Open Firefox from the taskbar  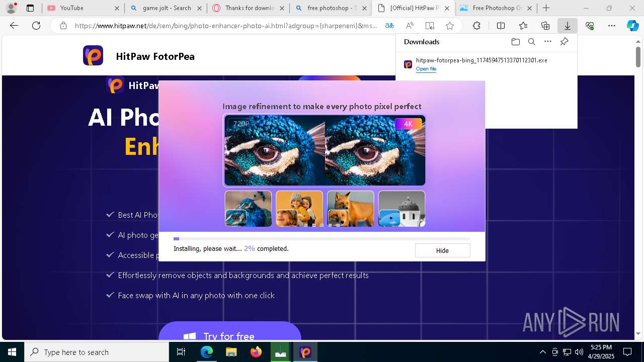point(256,352)
